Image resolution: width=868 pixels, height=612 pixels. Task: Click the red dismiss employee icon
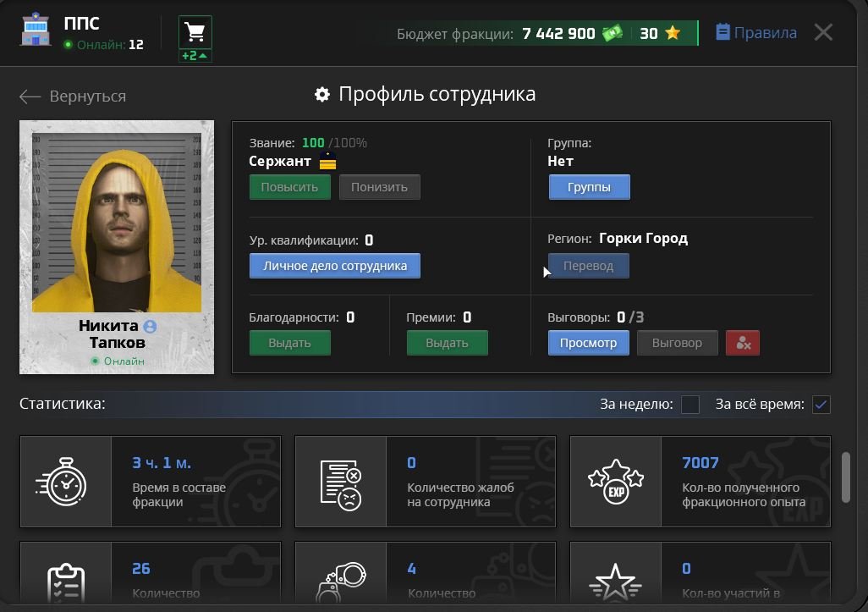(x=742, y=343)
